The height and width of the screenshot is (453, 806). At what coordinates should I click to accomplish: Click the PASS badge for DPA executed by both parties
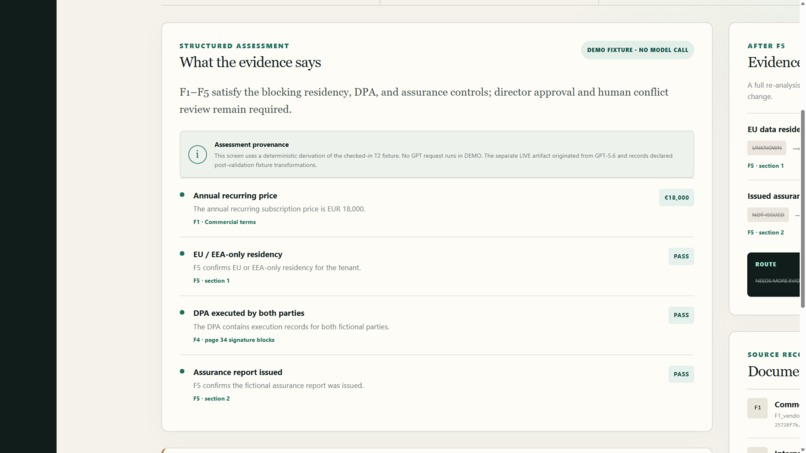click(681, 315)
